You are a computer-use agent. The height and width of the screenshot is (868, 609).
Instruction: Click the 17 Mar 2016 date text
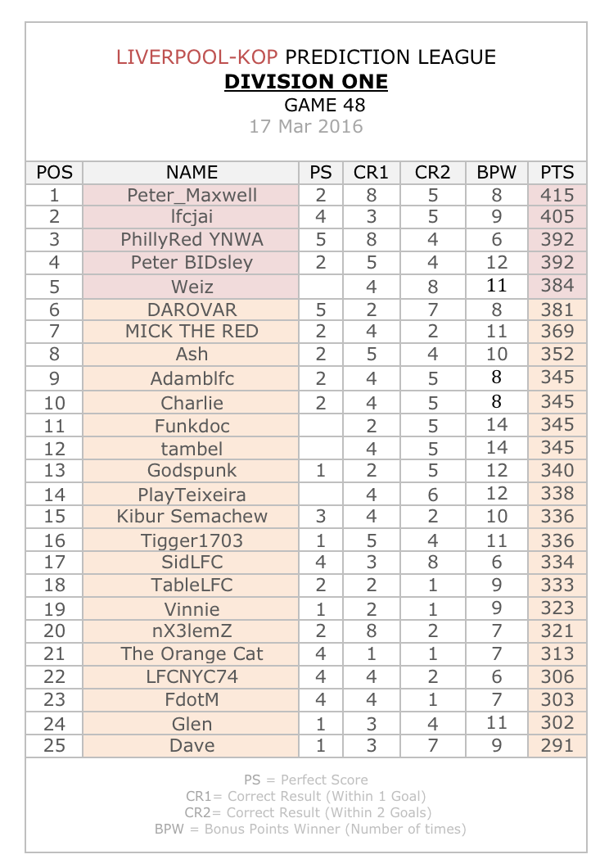pyautogui.click(x=306, y=126)
